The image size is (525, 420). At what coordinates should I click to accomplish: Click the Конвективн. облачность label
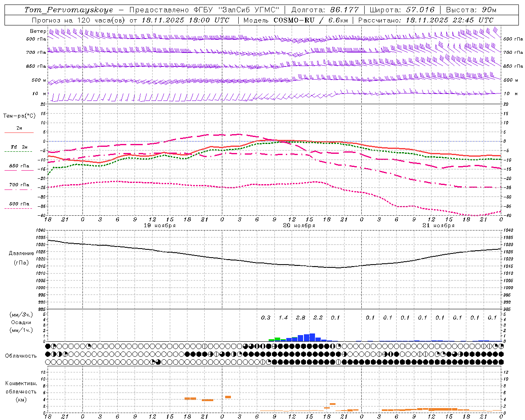click(x=21, y=388)
